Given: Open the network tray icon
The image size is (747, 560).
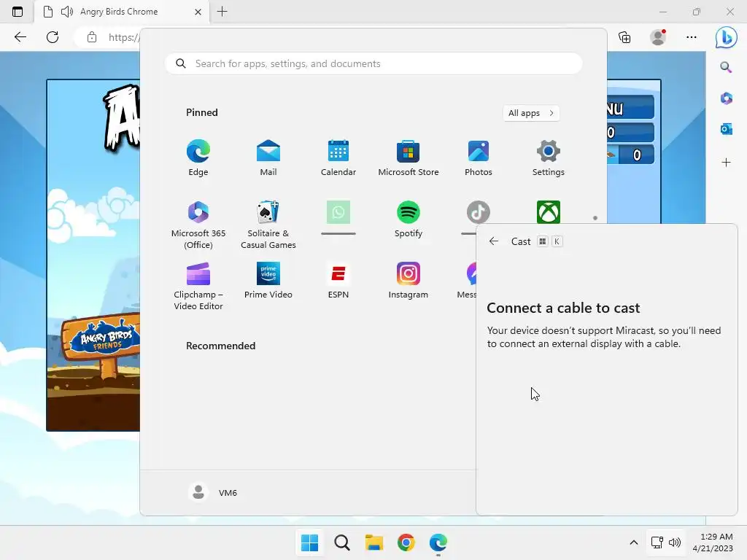Looking at the screenshot, I should (657, 542).
